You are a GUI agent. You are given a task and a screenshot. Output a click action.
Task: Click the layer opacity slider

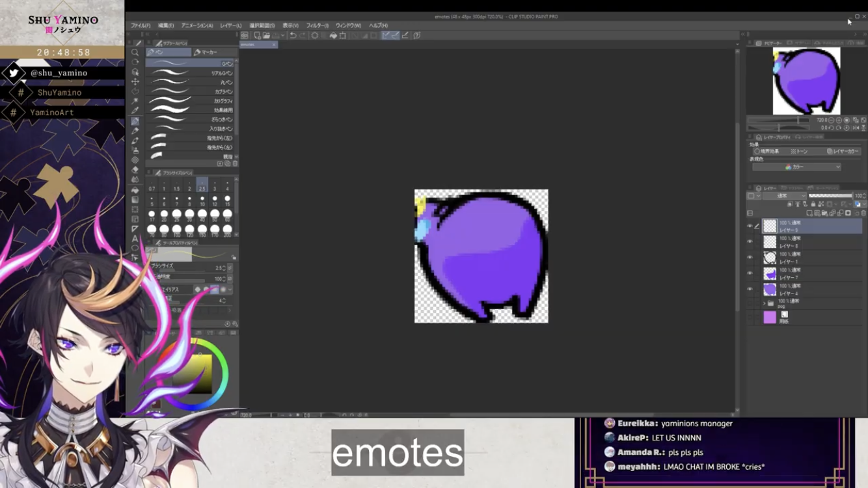point(830,196)
